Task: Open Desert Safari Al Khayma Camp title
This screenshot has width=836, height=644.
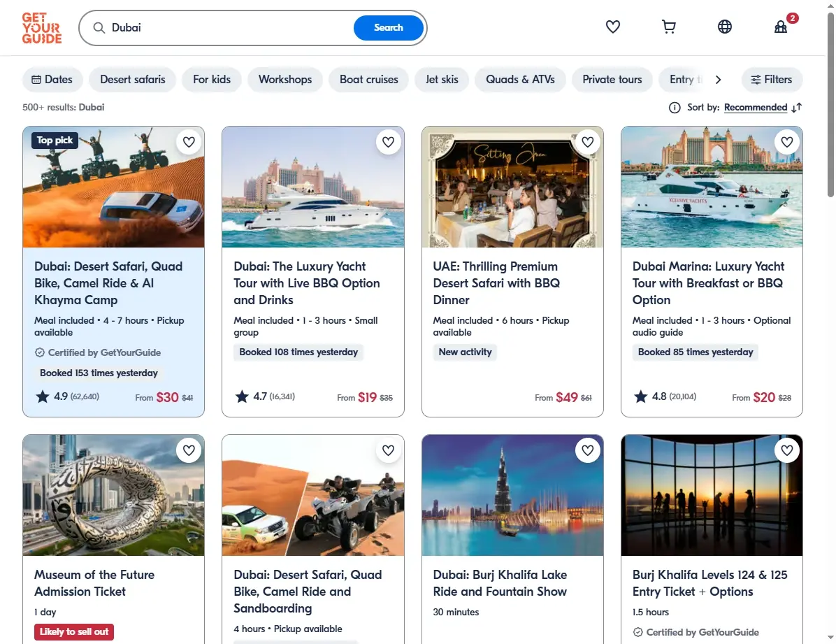Action: point(108,283)
